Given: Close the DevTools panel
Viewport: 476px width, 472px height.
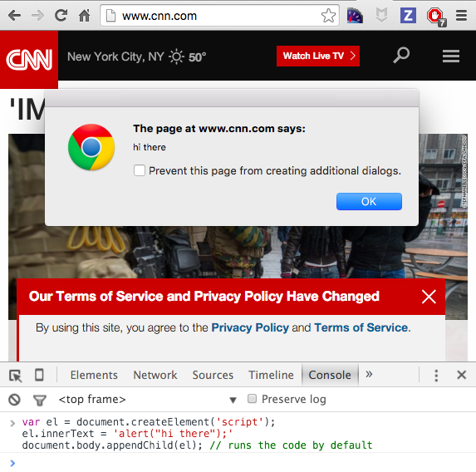Looking at the screenshot, I should coord(461,375).
